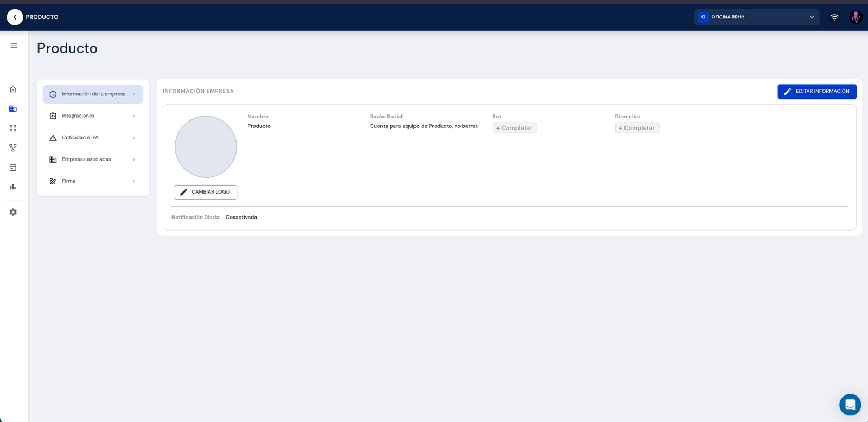868x422 pixels.
Task: Expand chevron on Empresas asociadas row
Action: 134,159
